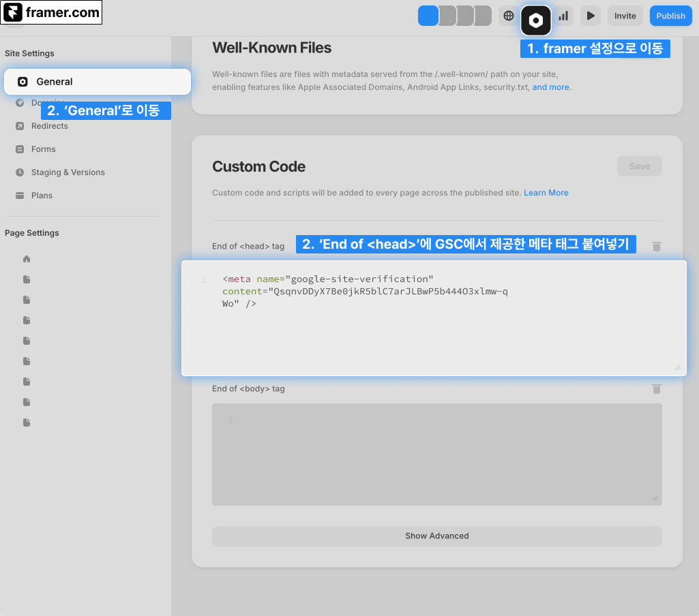Click the 'Site Settings' section label

pos(29,53)
